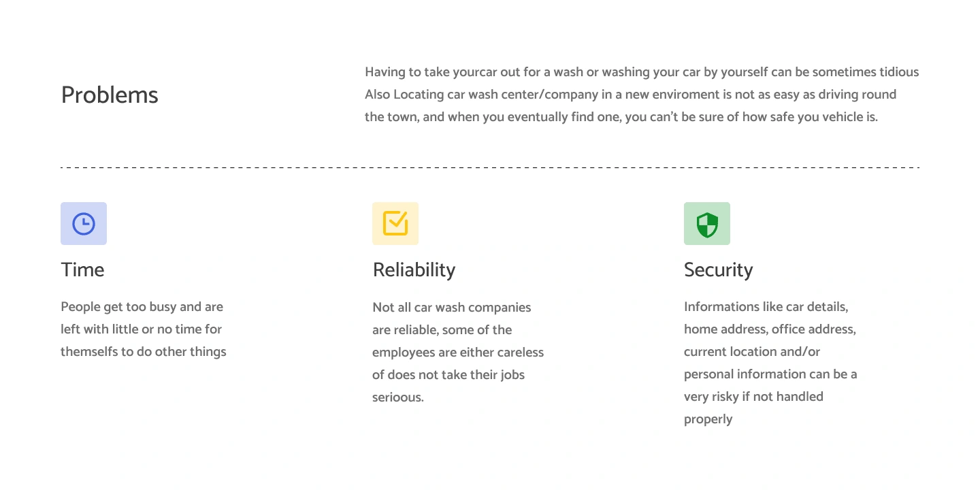Click the line starting "Also Locating car wash"
The height and width of the screenshot is (490, 980).
pos(630,95)
